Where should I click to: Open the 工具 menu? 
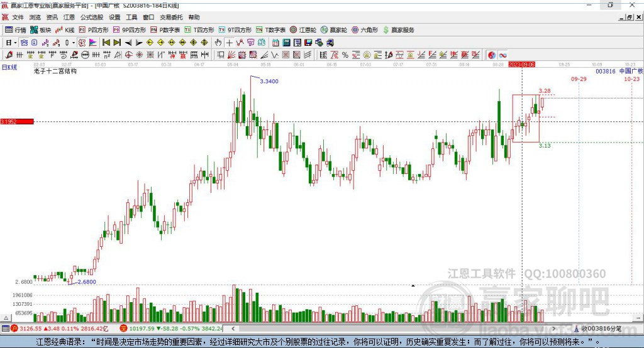131,17
